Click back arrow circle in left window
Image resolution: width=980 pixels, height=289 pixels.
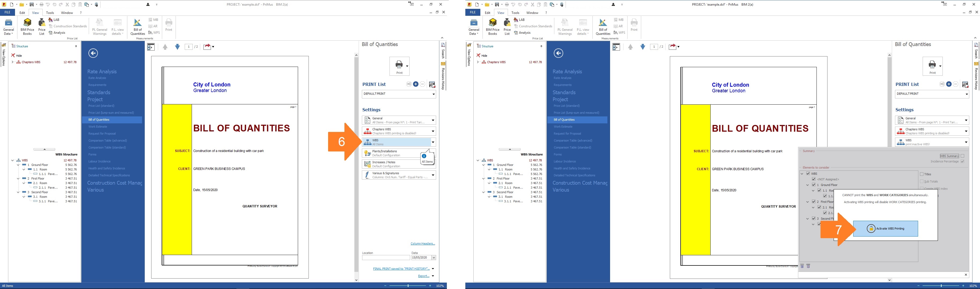93,53
